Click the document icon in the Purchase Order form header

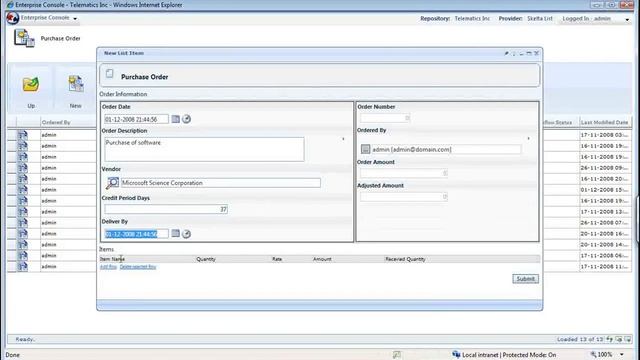click(x=109, y=73)
